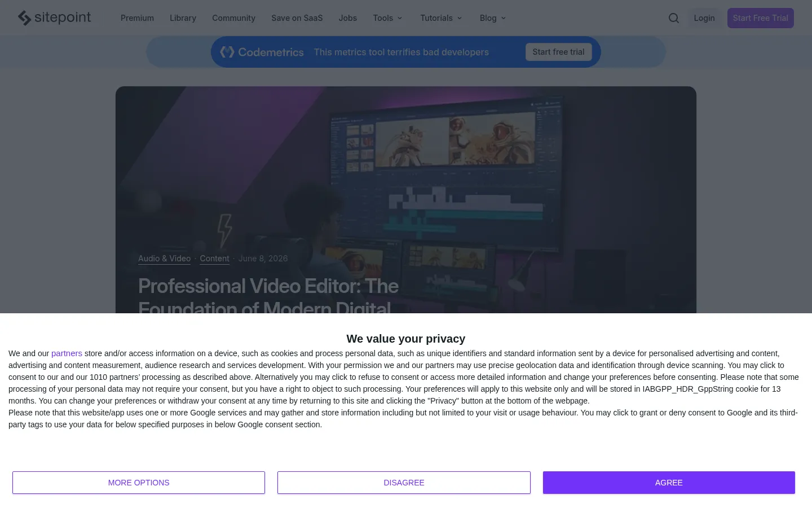Click the MORE OPTIONS button
The image size is (812, 508).
click(x=139, y=483)
